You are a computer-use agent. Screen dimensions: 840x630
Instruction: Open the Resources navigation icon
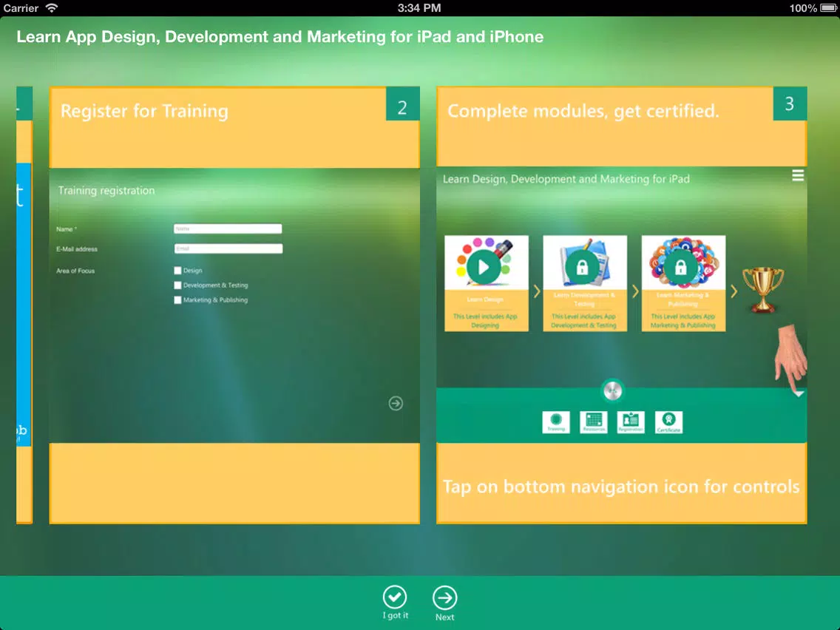[594, 422]
